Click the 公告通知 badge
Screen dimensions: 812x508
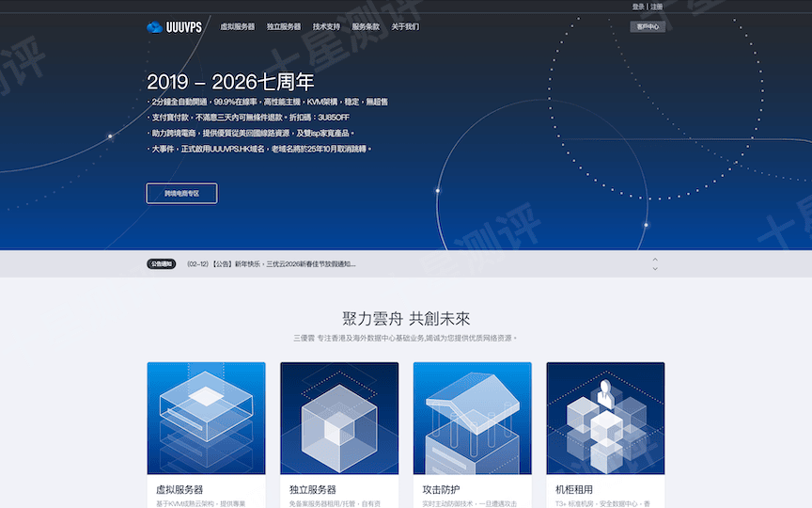[x=162, y=264]
